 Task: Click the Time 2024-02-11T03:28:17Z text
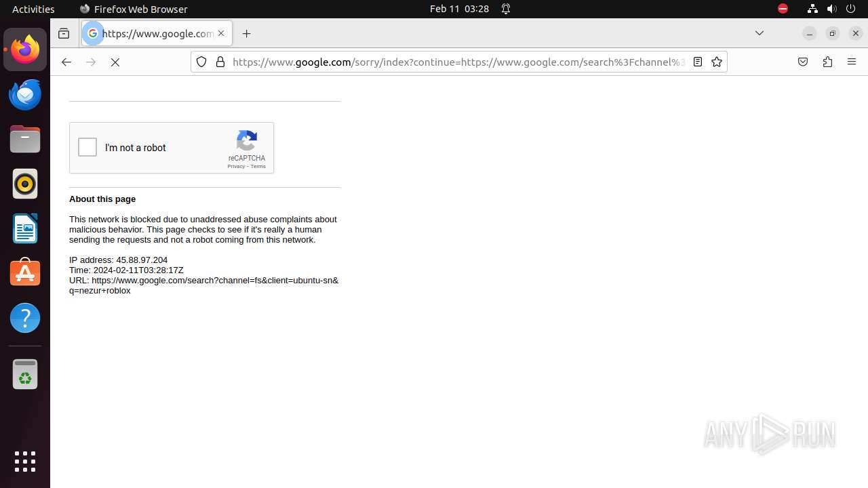tap(126, 270)
